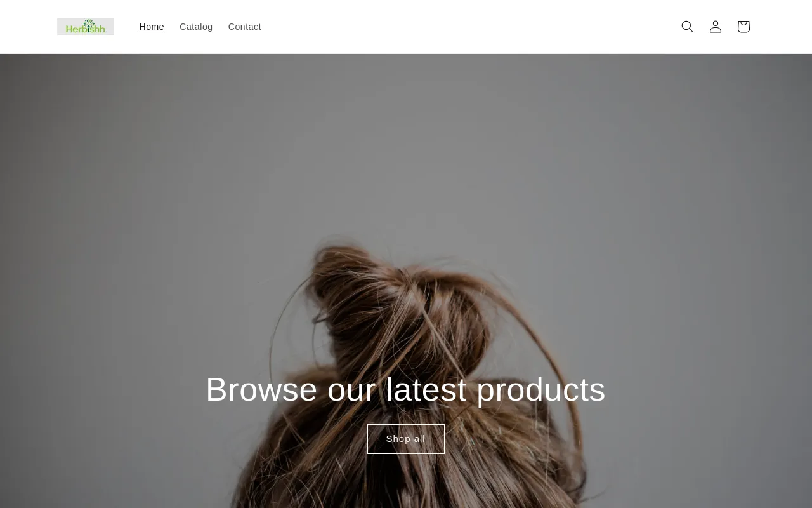Log in via the header user icon

716,27
